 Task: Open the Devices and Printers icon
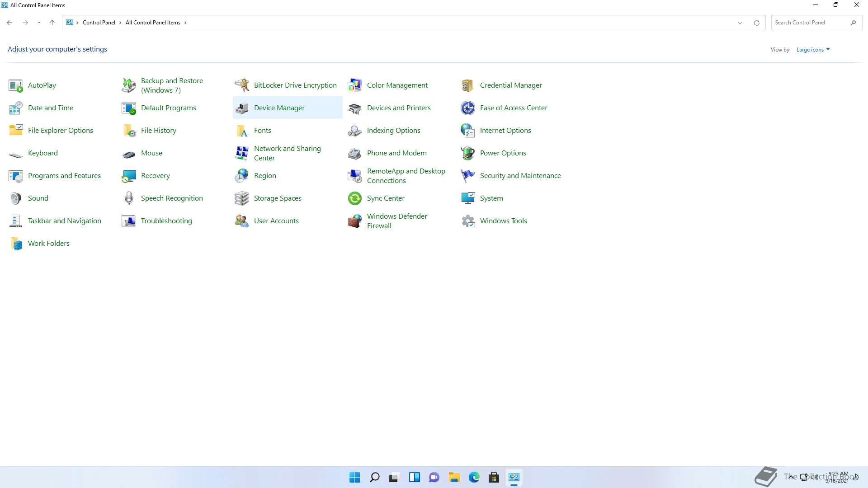coord(355,108)
